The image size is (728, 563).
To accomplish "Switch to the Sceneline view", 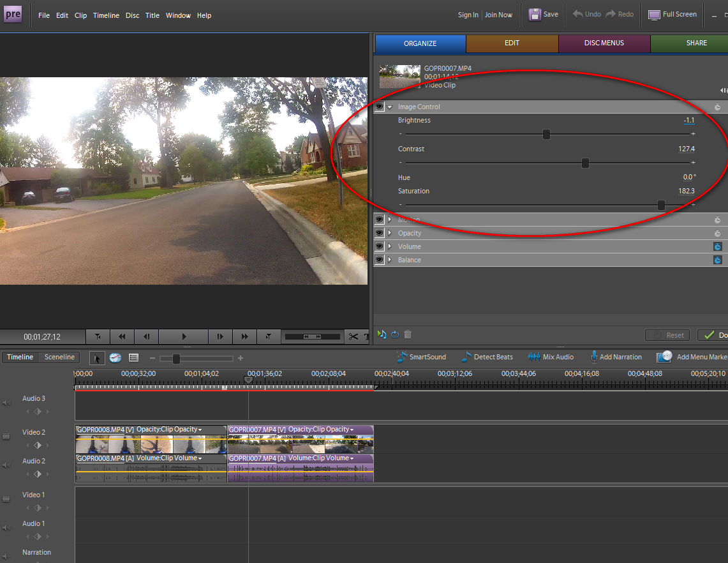I will click(59, 357).
